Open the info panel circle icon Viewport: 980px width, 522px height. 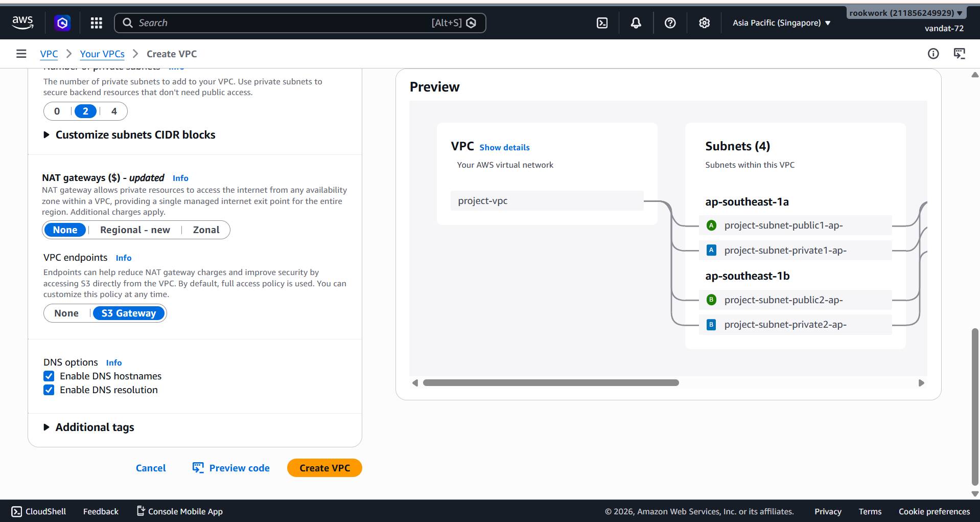pyautogui.click(x=934, y=54)
